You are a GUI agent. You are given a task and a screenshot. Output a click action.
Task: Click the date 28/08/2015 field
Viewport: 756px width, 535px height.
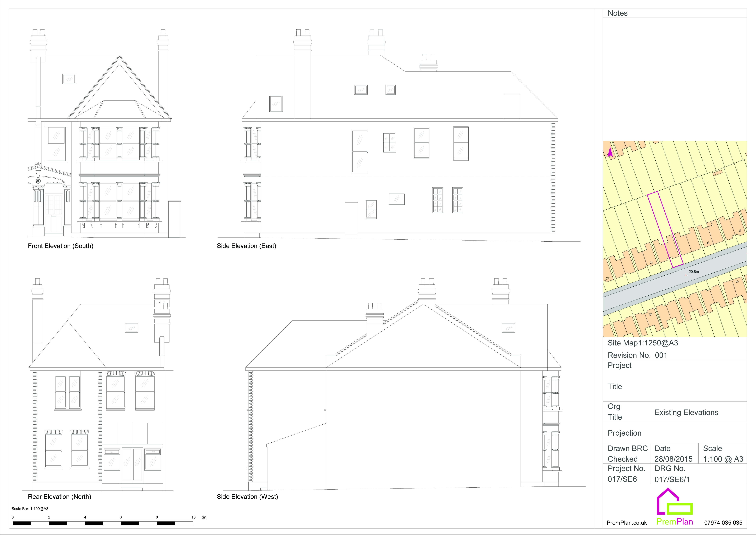(x=673, y=459)
